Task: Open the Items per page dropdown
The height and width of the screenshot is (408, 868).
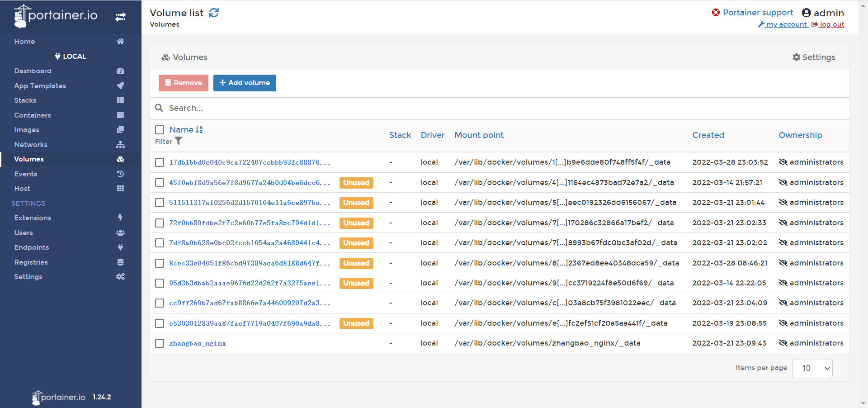Action: (x=812, y=368)
